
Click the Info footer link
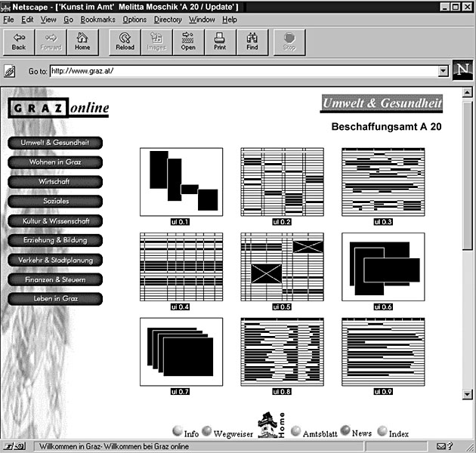pos(191,433)
